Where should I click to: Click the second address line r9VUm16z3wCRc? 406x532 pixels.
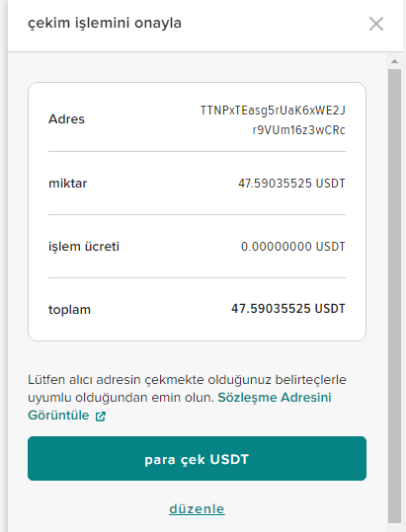298,130
